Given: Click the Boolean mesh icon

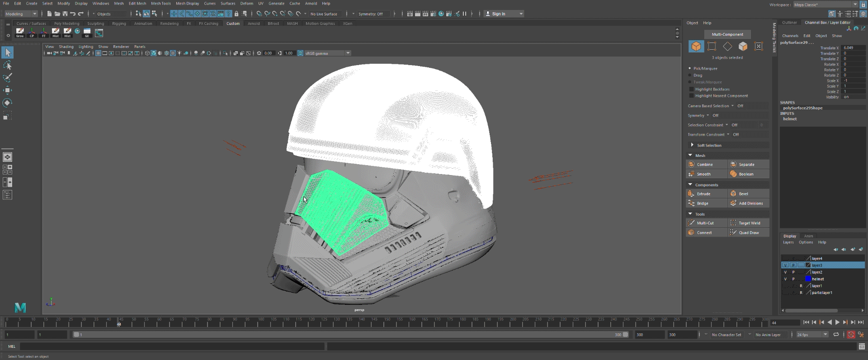Looking at the screenshot, I should [x=733, y=174].
